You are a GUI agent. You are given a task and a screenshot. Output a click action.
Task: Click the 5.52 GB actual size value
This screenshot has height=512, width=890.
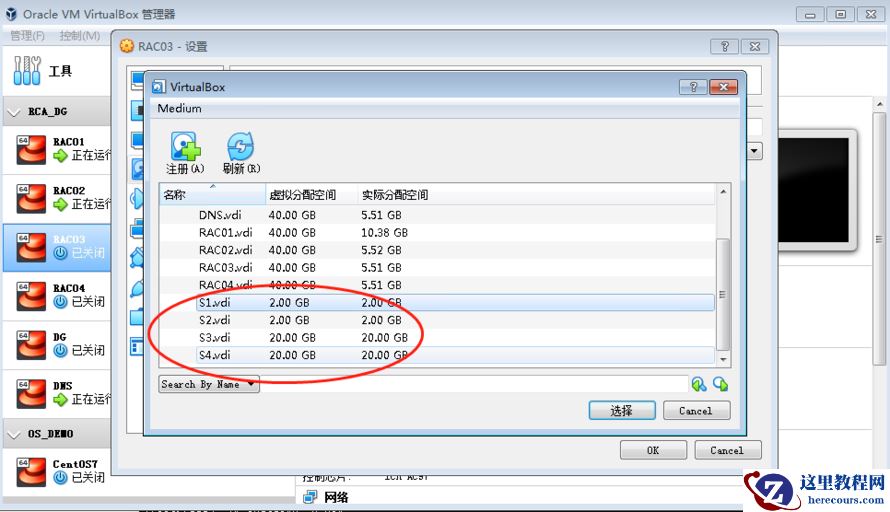pos(381,250)
